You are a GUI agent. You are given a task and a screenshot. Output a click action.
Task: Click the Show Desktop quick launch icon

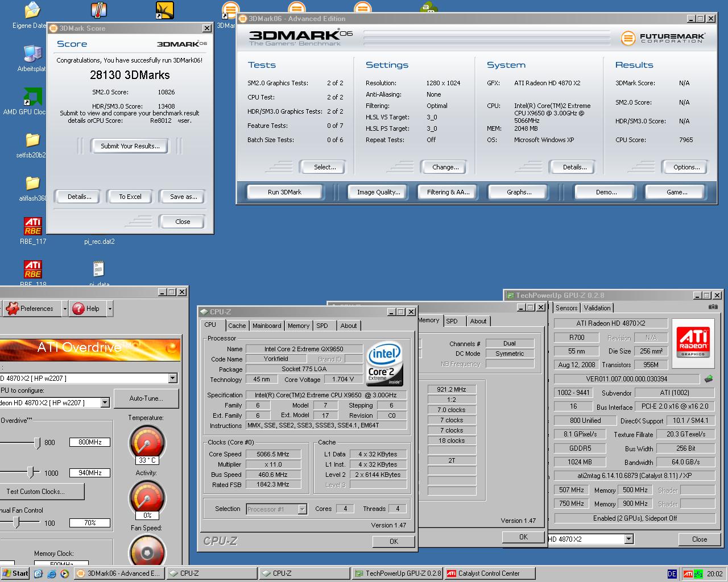tap(38, 573)
